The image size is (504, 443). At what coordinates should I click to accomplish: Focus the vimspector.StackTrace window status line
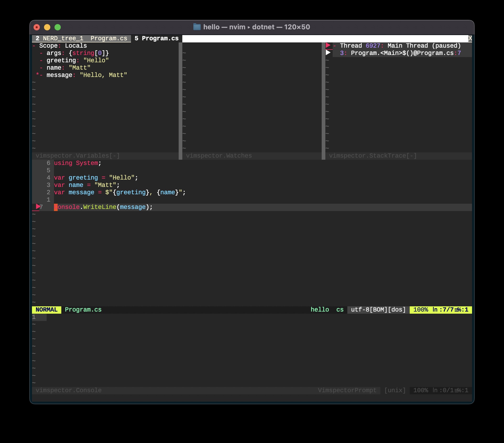click(399, 156)
